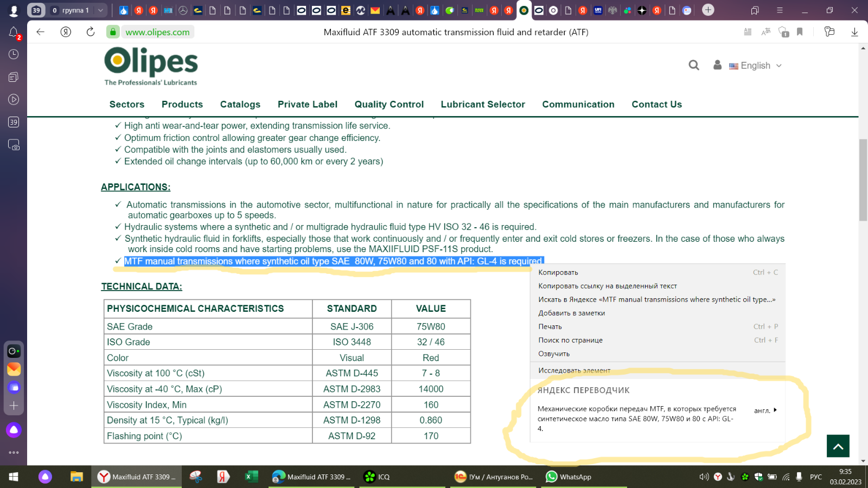The image size is (868, 488).
Task: Switch keyboard language РУС in tray
Action: point(815,477)
